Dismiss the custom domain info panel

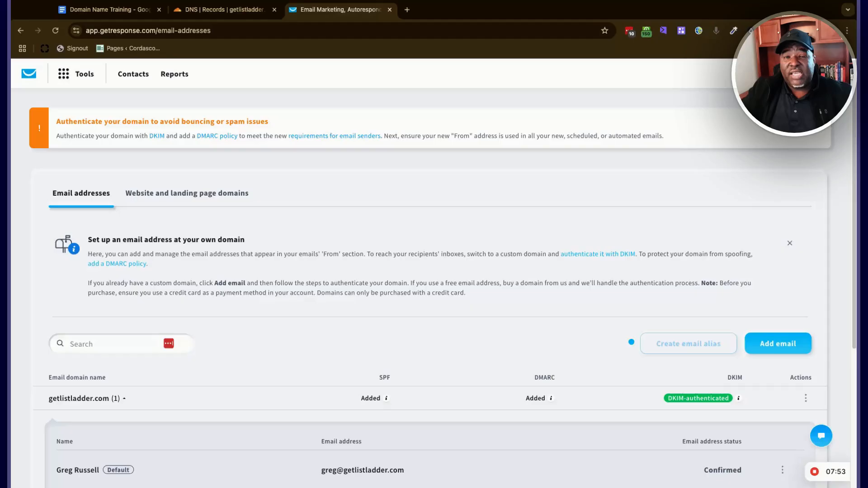coord(790,243)
